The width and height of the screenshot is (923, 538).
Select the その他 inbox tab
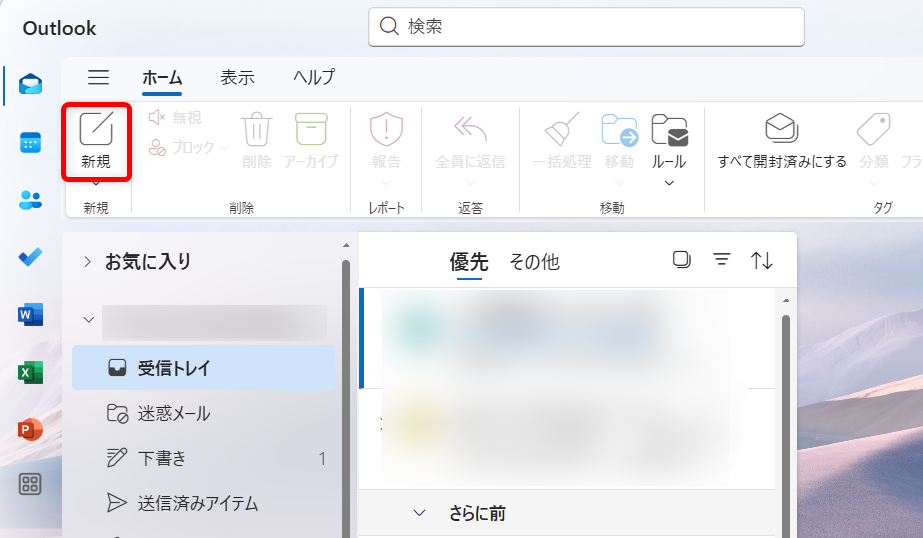point(534,261)
